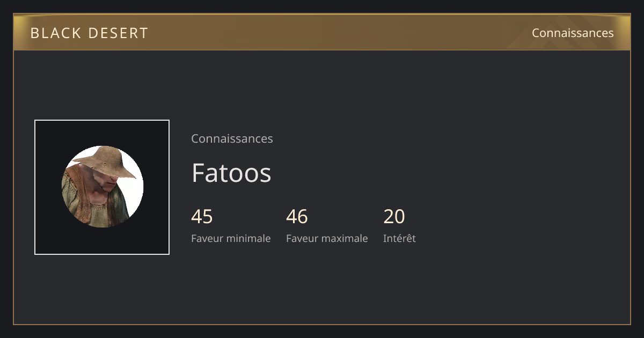This screenshot has height=338, width=644.
Task: Click the Intérêt value 20
Action: coord(394,217)
